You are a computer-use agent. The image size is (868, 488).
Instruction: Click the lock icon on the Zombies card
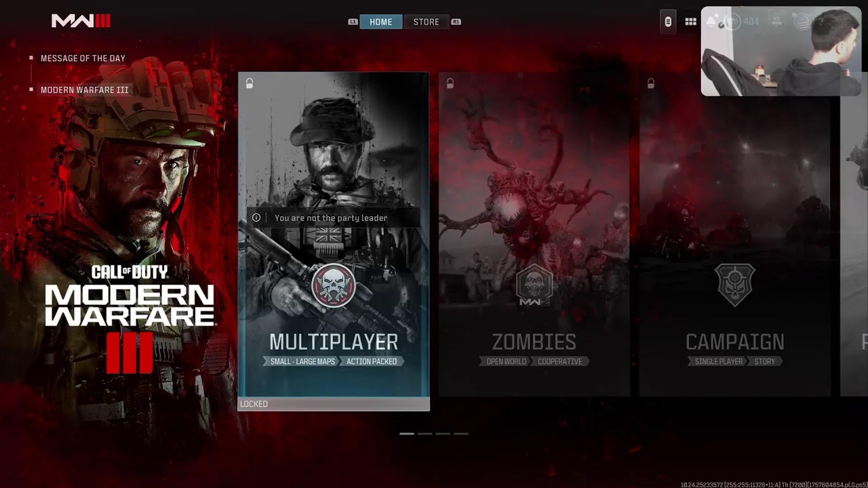point(450,83)
